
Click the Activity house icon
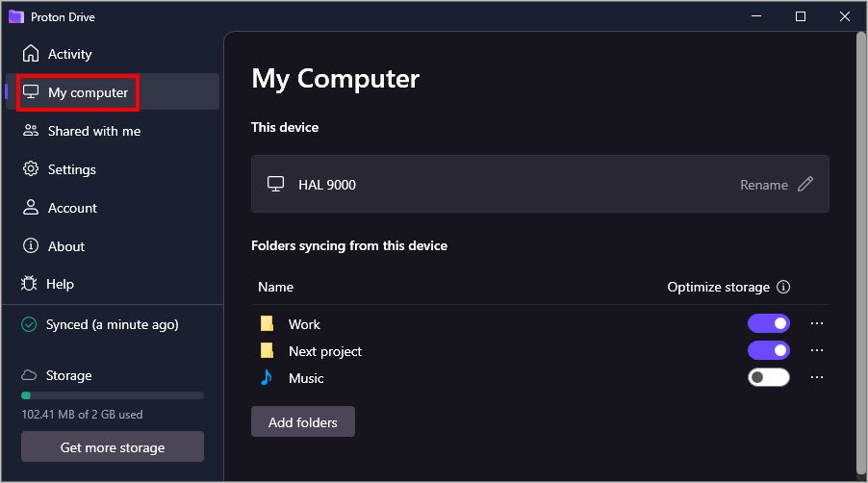[31, 53]
